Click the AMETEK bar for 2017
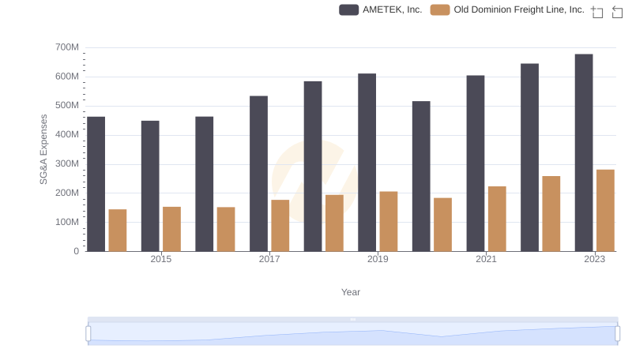This screenshot has width=632, height=364. tap(258, 174)
